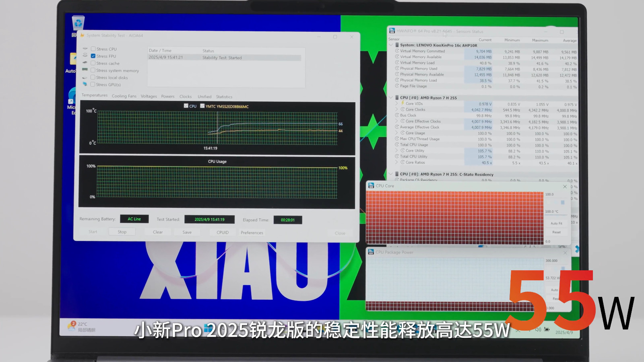Image resolution: width=644 pixels, height=362 pixels.
Task: Click the chip icon beside System: LENOVO XiaoXinPro
Action: click(x=397, y=45)
